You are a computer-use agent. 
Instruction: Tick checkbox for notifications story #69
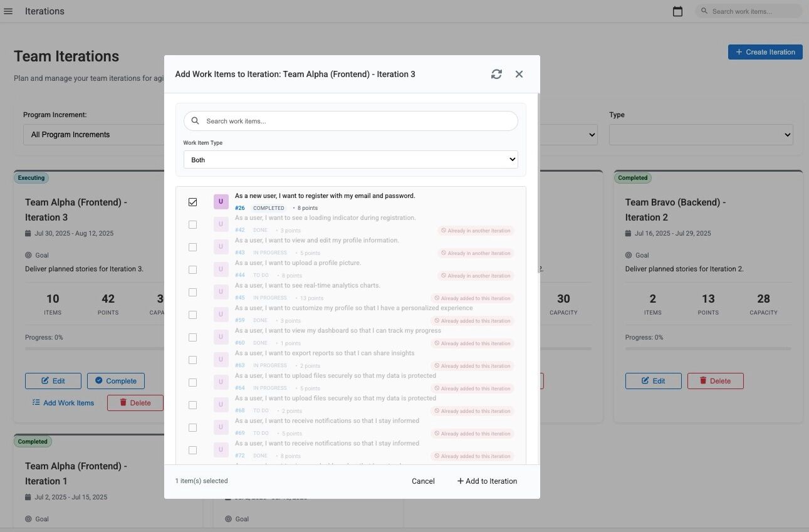[x=192, y=427]
